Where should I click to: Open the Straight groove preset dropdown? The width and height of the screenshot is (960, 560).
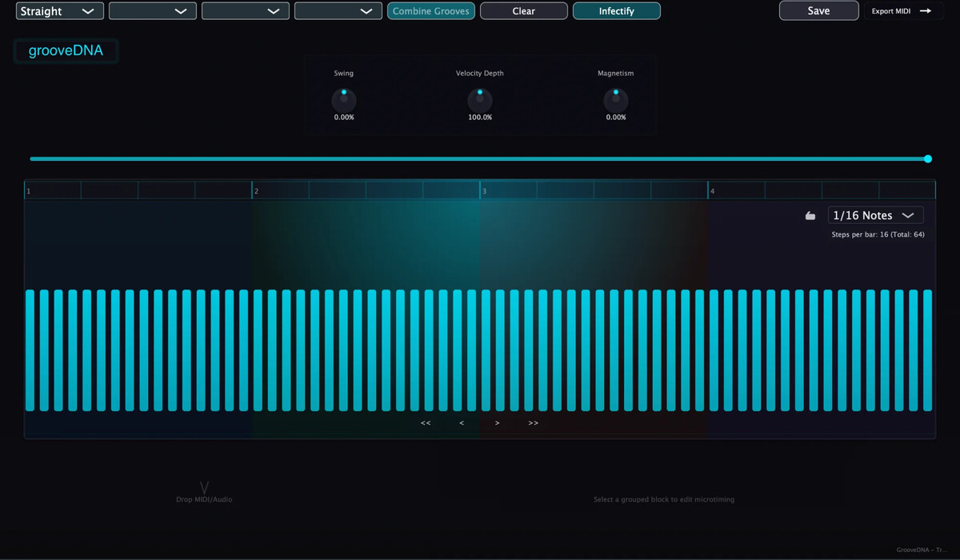click(58, 11)
